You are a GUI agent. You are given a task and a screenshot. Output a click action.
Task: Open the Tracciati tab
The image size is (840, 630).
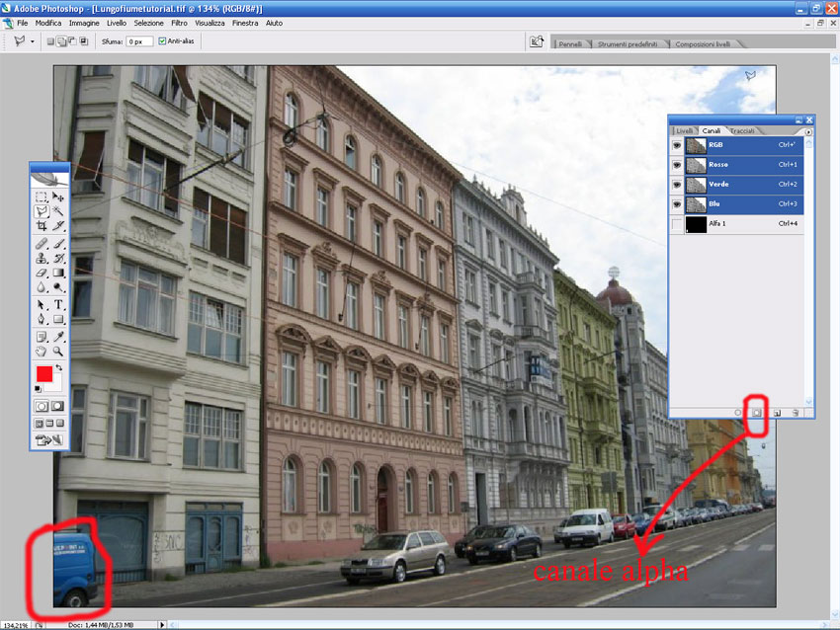pos(743,131)
